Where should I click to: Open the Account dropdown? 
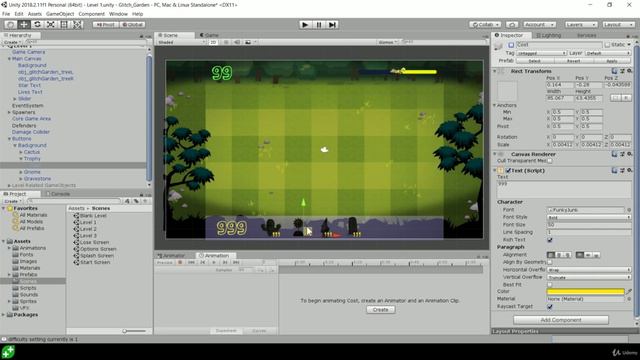(x=539, y=24)
